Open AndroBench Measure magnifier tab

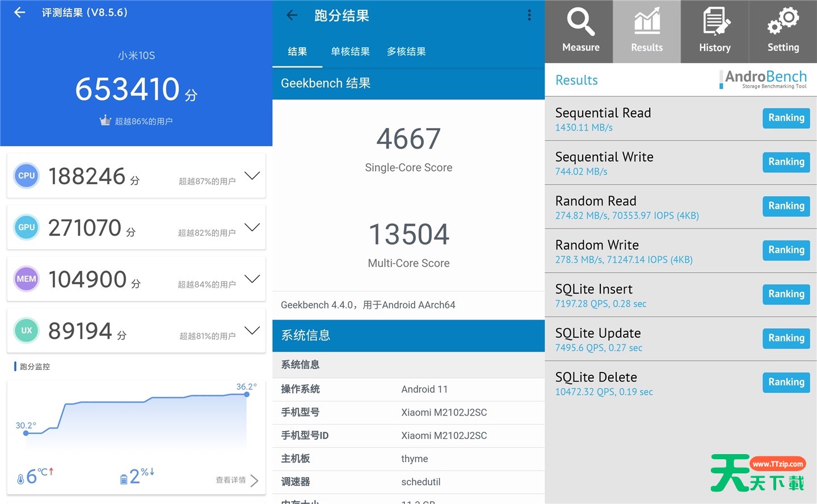(579, 31)
